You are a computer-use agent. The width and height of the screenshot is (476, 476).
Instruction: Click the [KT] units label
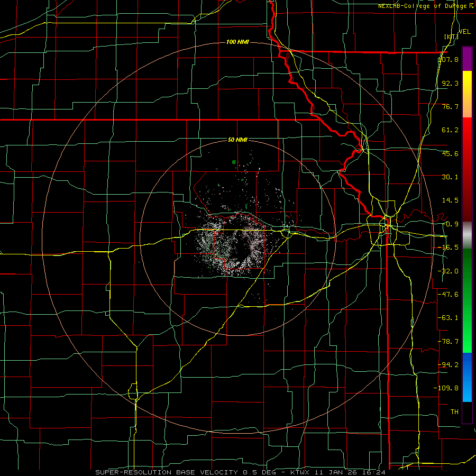[x=452, y=36]
